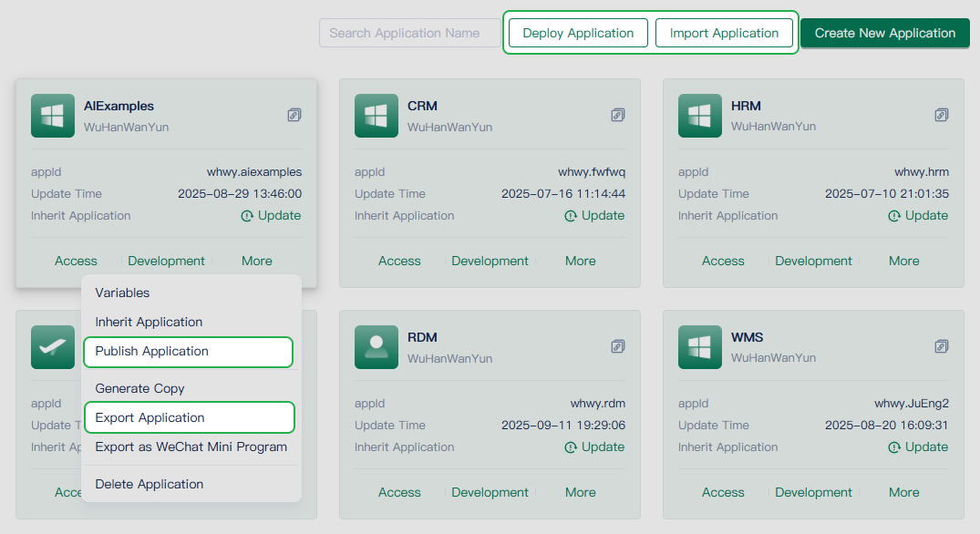980x534 pixels.
Task: Click the copy icon on AIExamples card
Action: pyautogui.click(x=294, y=115)
